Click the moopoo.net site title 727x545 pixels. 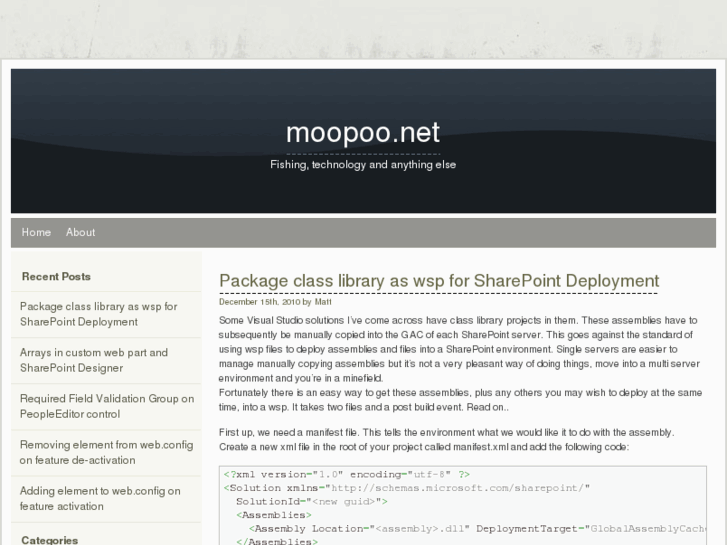(362, 132)
